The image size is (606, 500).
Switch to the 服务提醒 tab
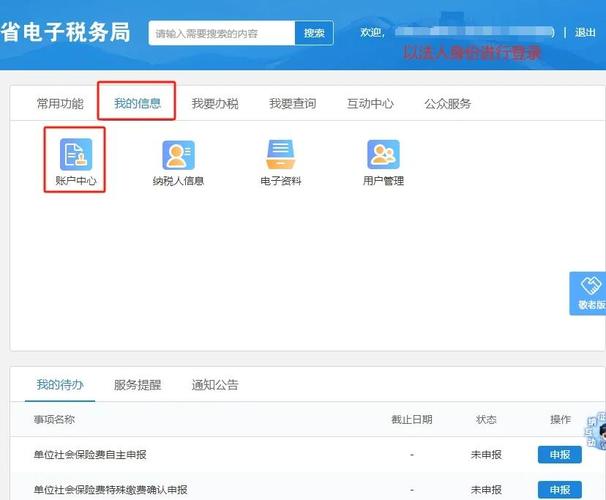pyautogui.click(x=137, y=385)
